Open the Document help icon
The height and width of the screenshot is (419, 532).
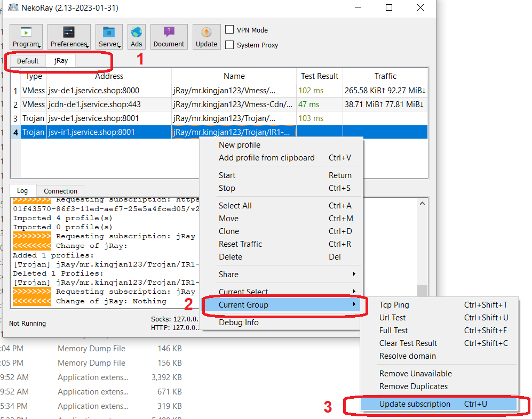click(169, 37)
